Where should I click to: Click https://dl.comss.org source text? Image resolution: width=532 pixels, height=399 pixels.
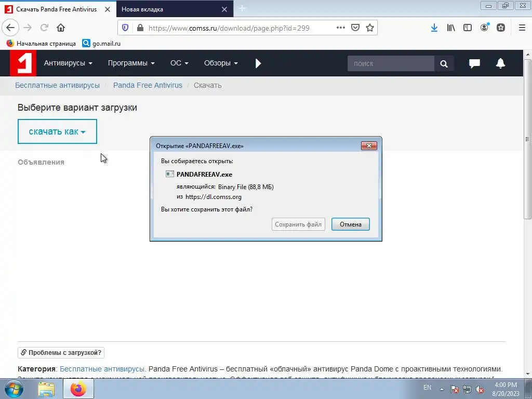(214, 197)
